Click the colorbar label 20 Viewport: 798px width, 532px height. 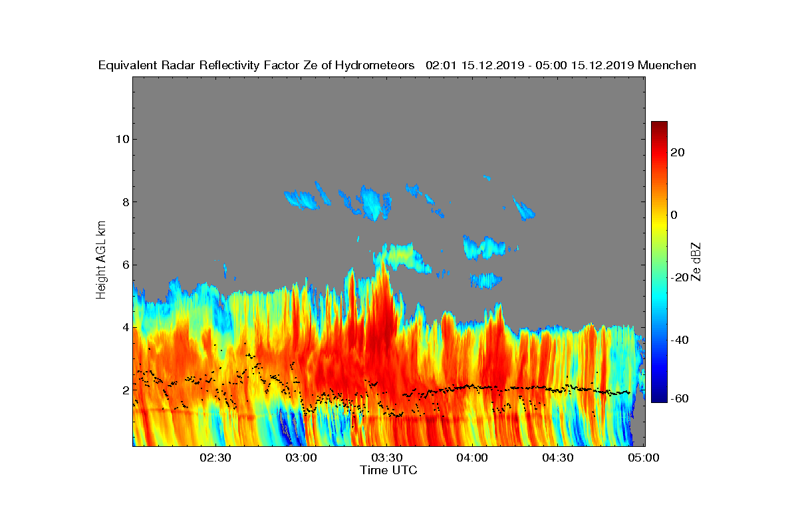[x=678, y=152]
